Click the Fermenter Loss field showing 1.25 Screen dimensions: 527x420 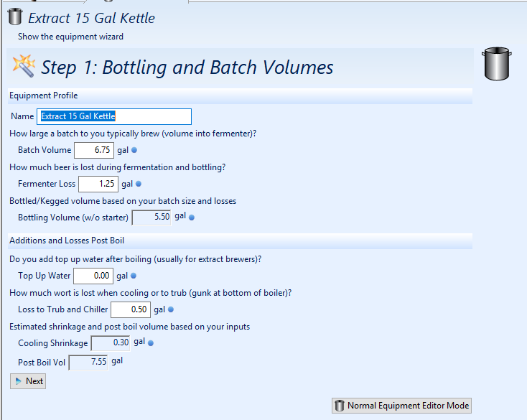[x=98, y=184]
